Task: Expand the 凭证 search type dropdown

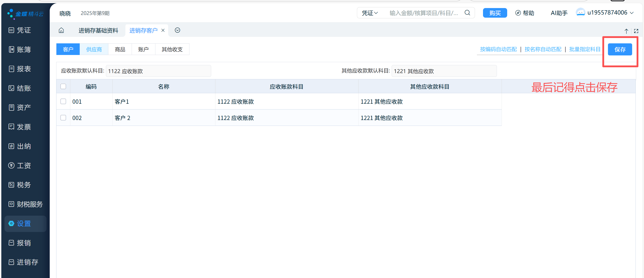Action: coord(370,13)
